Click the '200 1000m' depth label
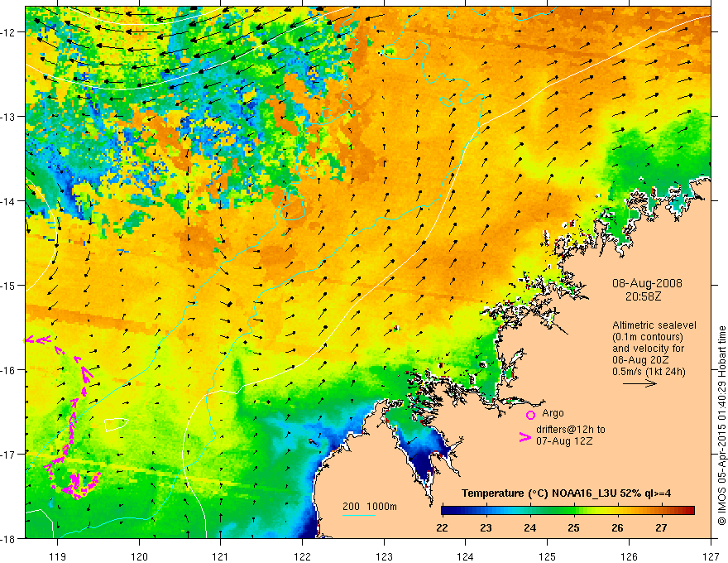This screenshot has width=728, height=563. point(370,507)
